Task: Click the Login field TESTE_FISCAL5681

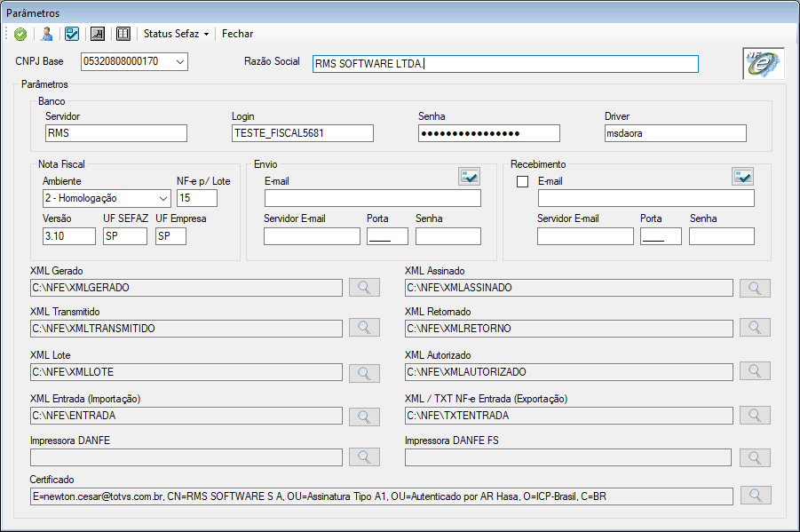Action: tap(303, 133)
